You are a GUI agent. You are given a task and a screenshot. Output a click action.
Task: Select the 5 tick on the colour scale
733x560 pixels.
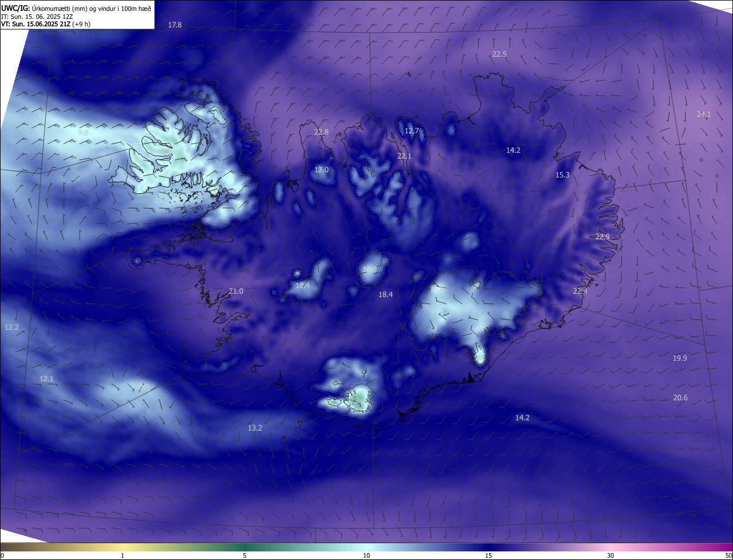245,555
